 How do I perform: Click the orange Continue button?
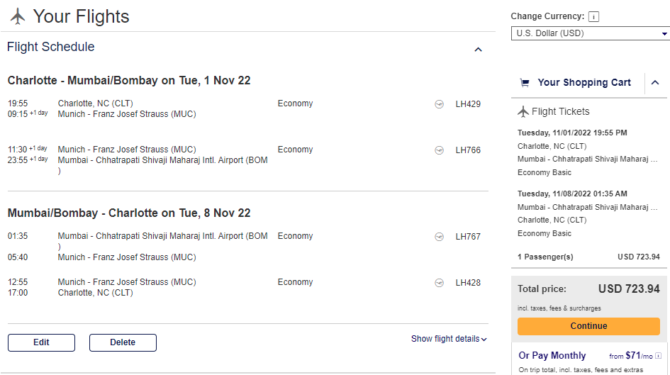pos(588,326)
